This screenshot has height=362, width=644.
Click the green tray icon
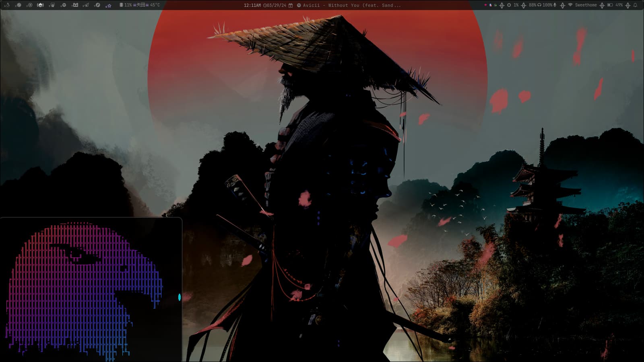point(495,5)
